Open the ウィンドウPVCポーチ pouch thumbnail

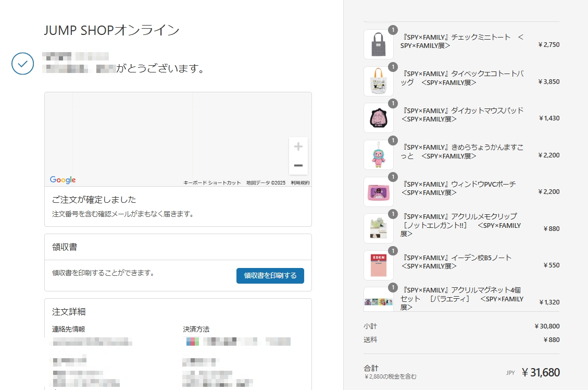(x=379, y=191)
